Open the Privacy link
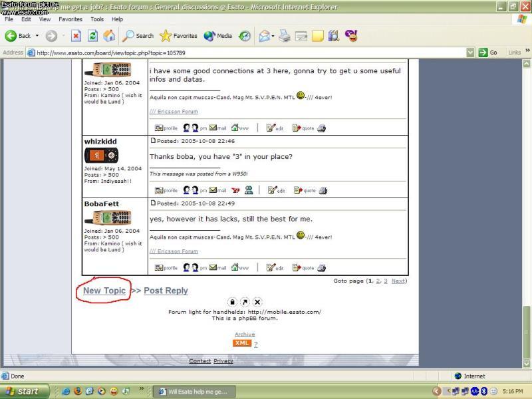The image size is (532, 399). pos(223,360)
